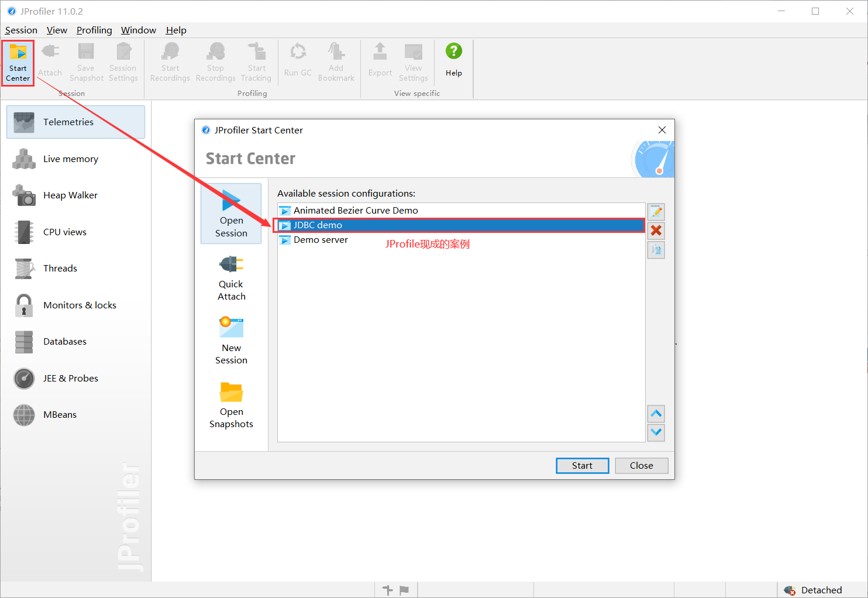Minimize the JProfiler window
868x598 pixels.
point(781,11)
